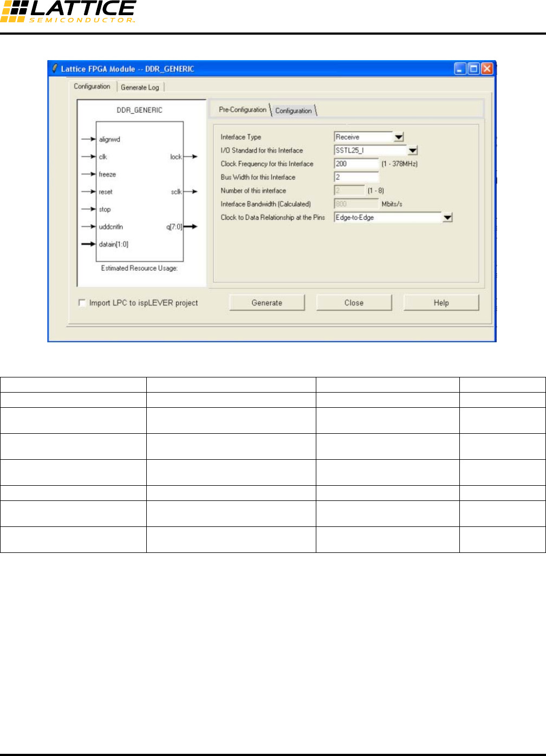Viewport: 546px width, 756px height.
Task: Minimize the DDR_GENERIC module window
Action: tap(460, 69)
